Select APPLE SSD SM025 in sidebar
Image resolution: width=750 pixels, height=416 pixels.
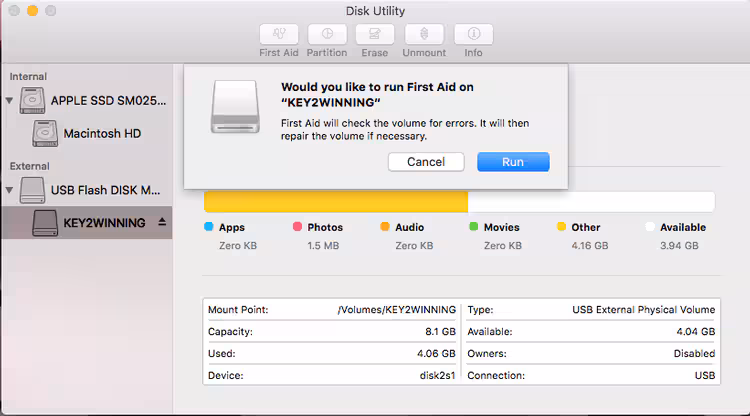109,101
